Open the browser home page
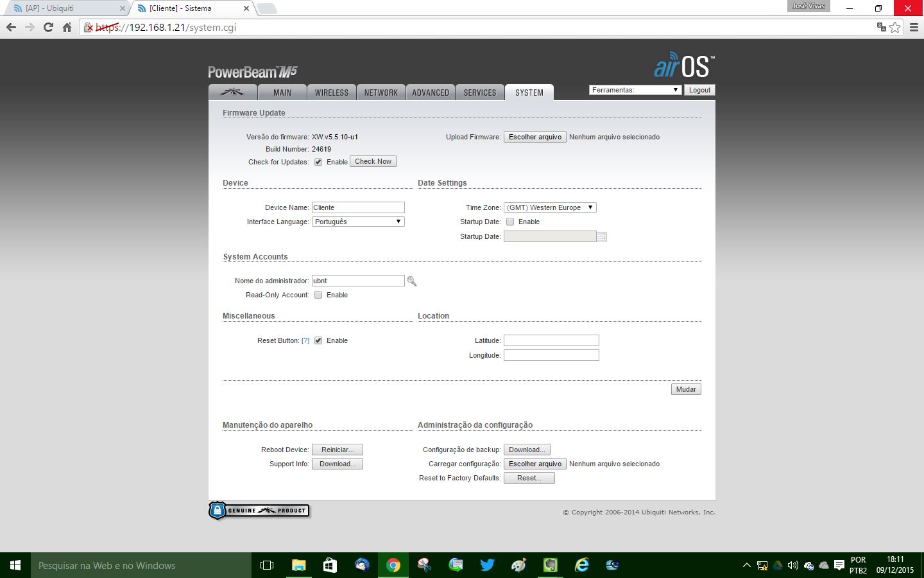This screenshot has width=924, height=578. coord(67,28)
